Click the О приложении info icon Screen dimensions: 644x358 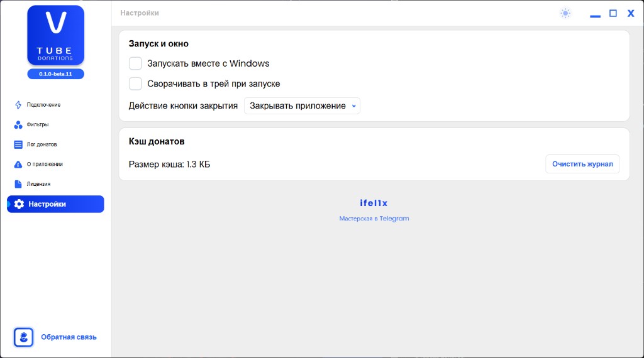point(18,165)
